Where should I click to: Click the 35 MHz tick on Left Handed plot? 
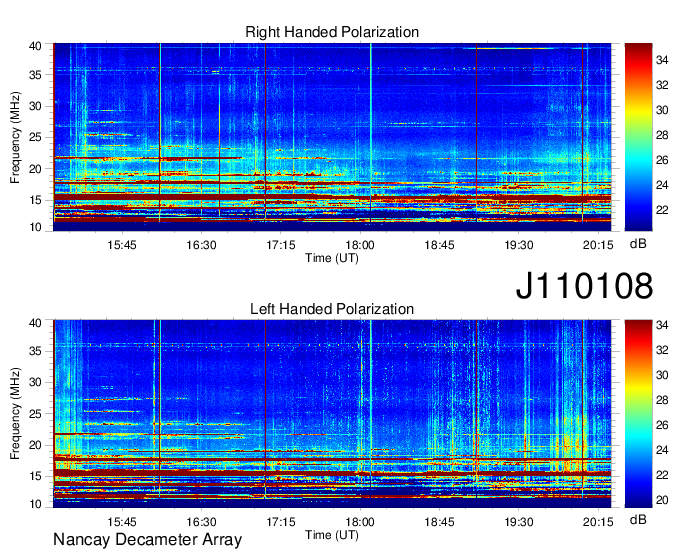(35, 351)
